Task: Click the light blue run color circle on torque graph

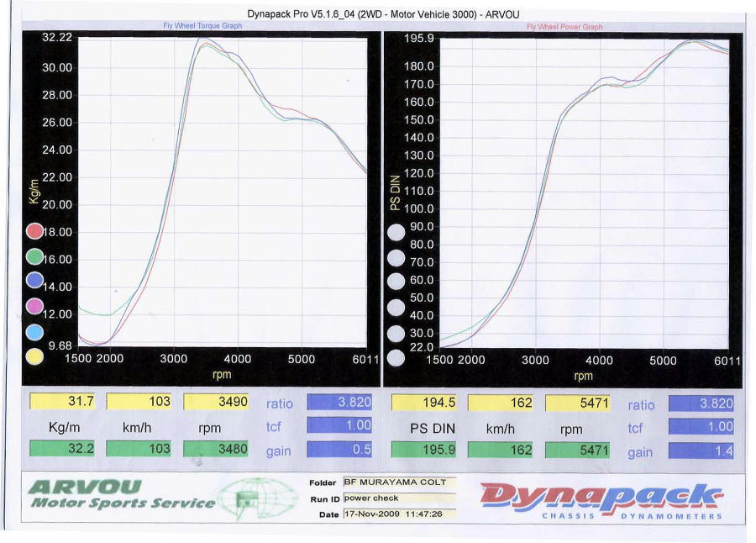Action: point(34,332)
